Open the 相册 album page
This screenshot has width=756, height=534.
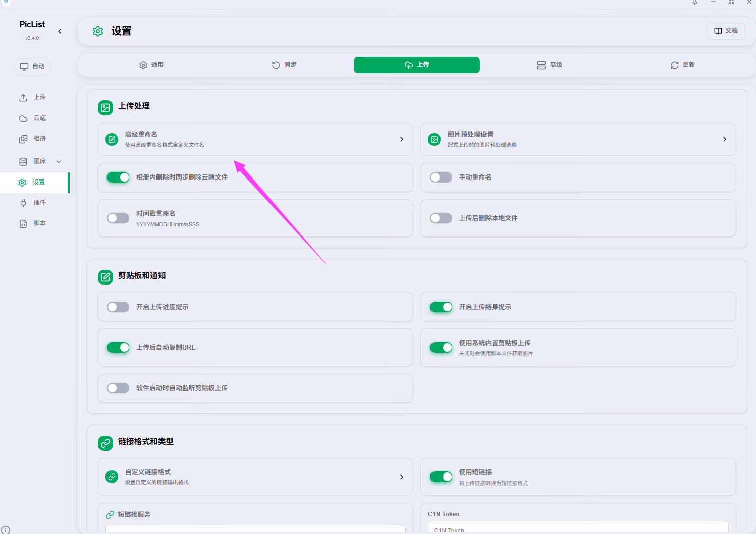[x=34, y=139]
